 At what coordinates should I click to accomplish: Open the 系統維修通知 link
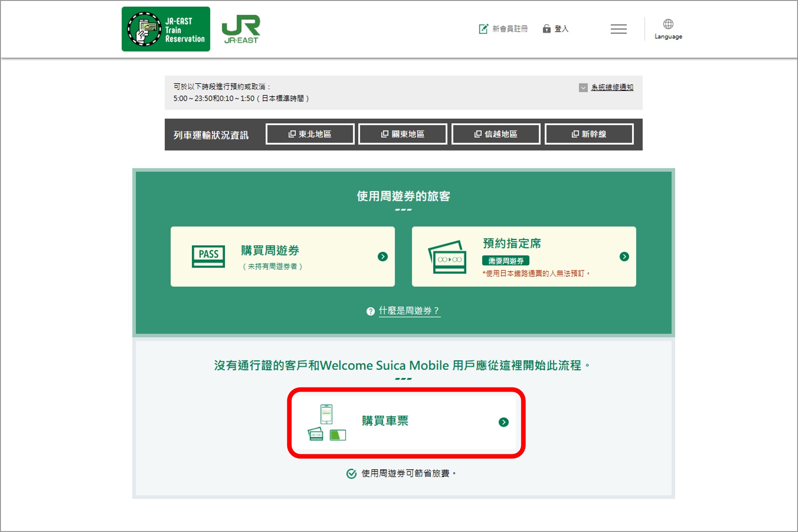coord(612,88)
